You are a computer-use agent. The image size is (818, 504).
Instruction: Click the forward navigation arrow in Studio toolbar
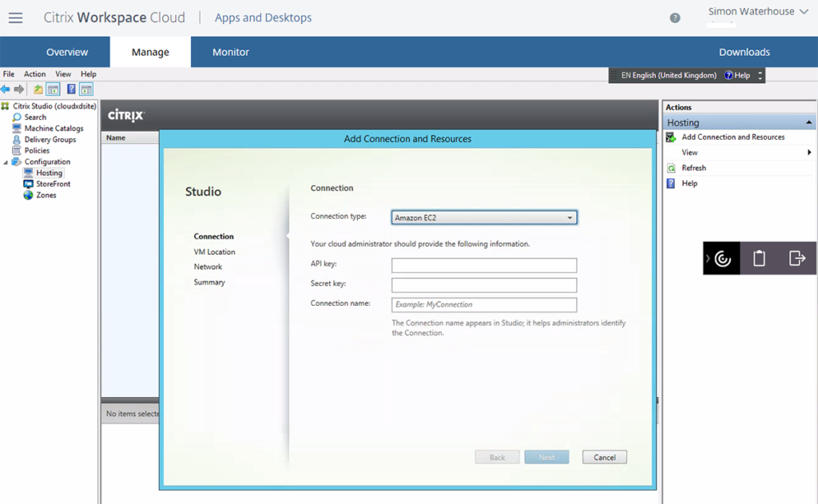19,88
